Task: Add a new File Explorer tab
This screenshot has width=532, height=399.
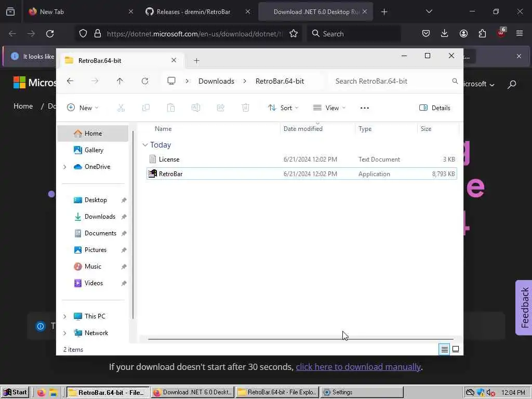Action: pos(196,61)
